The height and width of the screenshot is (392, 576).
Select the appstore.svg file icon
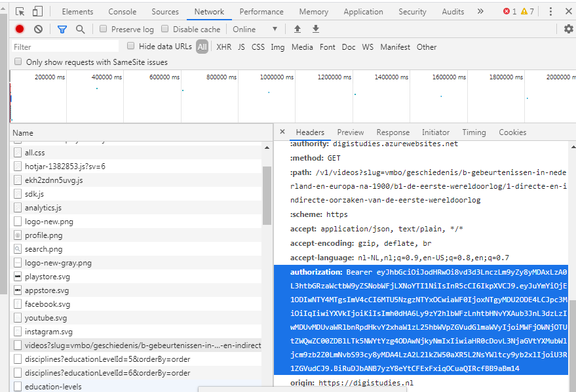coord(17,290)
